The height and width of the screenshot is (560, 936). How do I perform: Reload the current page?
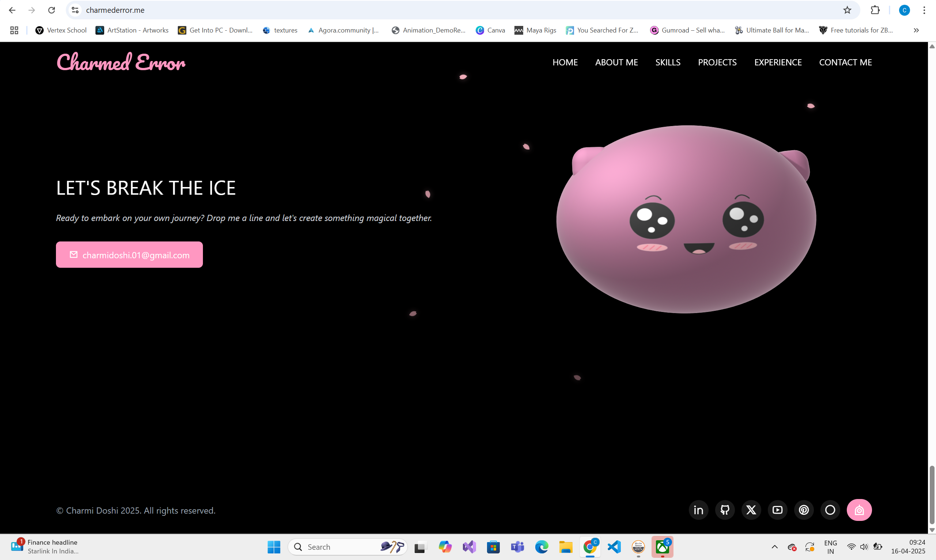(52, 10)
